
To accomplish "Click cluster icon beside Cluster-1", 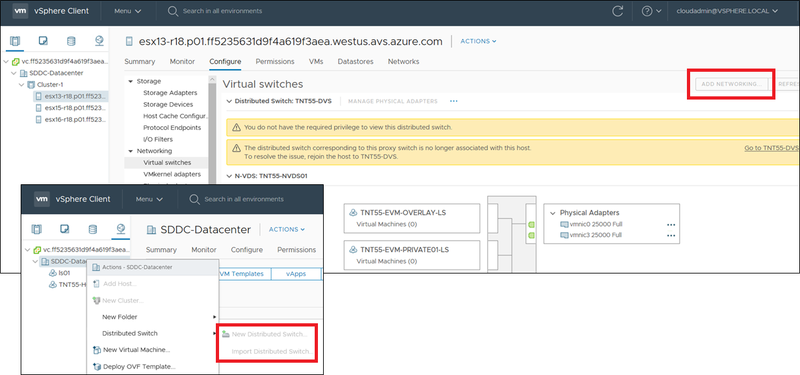I will coord(32,85).
